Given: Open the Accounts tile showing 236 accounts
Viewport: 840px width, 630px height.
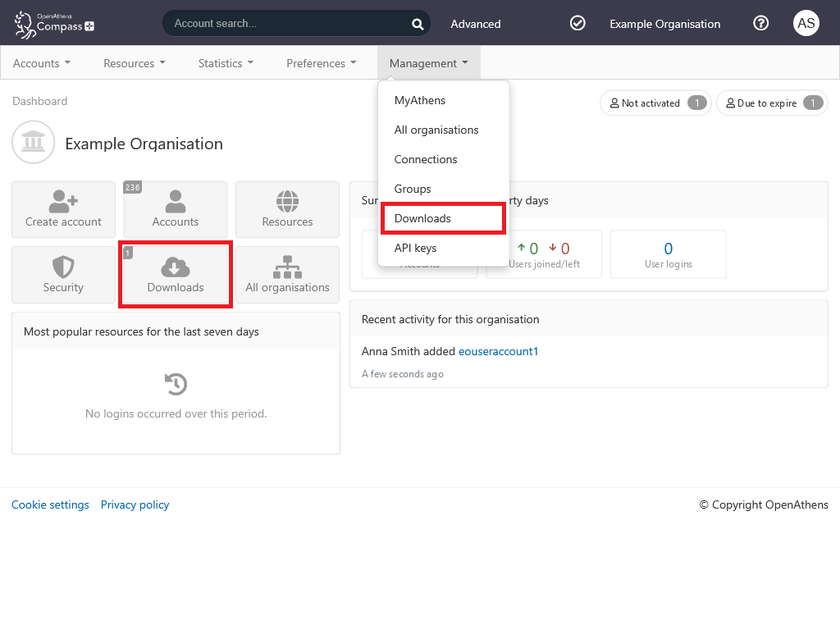Looking at the screenshot, I should click(175, 209).
